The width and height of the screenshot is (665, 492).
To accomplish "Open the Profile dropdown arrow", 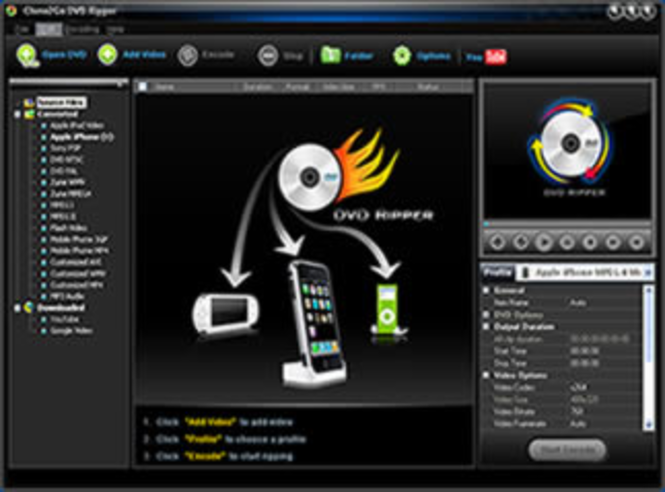I will [648, 273].
